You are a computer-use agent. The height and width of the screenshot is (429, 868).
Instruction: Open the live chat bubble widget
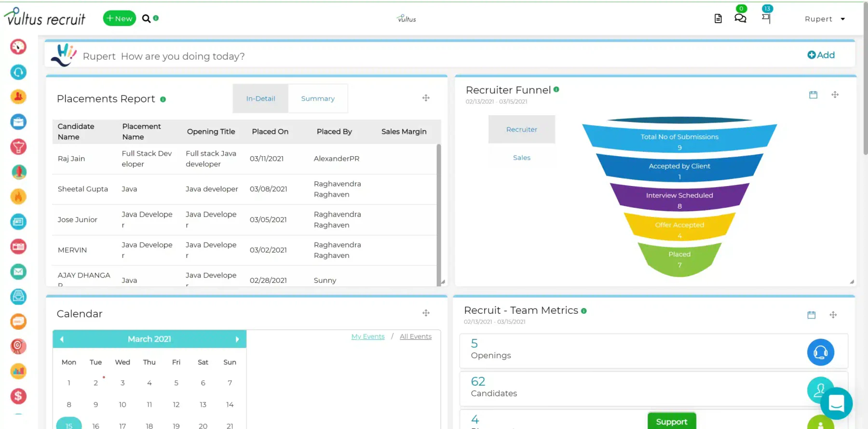tap(837, 403)
